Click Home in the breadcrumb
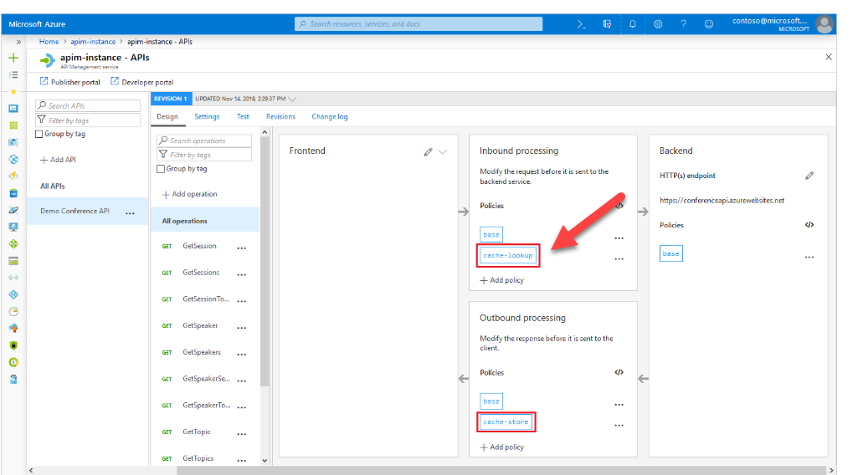 pos(49,42)
